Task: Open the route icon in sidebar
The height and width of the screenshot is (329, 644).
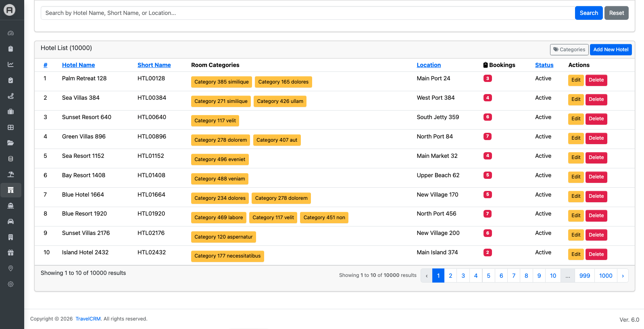Action: tap(11, 96)
